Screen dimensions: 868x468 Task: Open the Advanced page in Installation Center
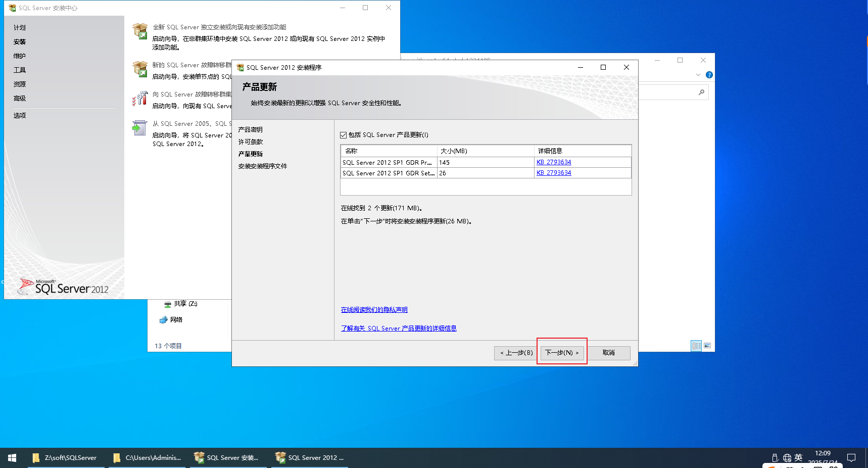[20, 99]
